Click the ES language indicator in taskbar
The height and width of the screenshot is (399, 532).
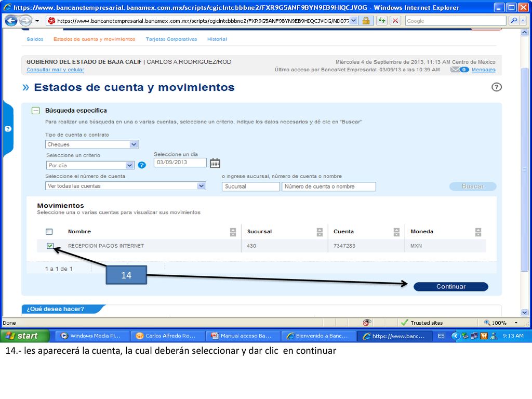click(441, 336)
